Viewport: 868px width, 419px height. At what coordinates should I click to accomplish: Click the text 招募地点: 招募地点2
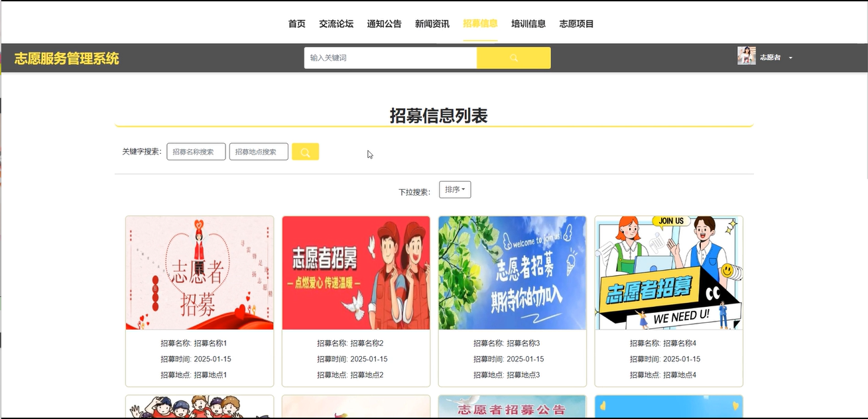(350, 375)
